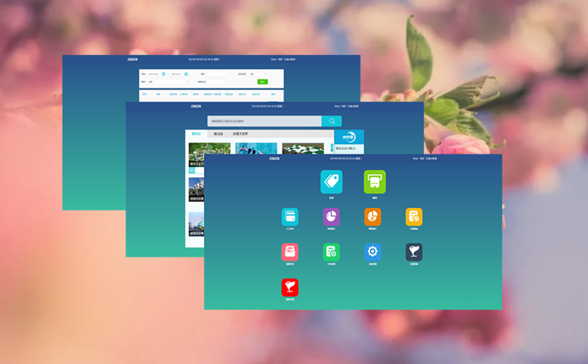The height and width of the screenshot is (364, 588).
Task: Click the teal magnifier search button
Action: [331, 121]
